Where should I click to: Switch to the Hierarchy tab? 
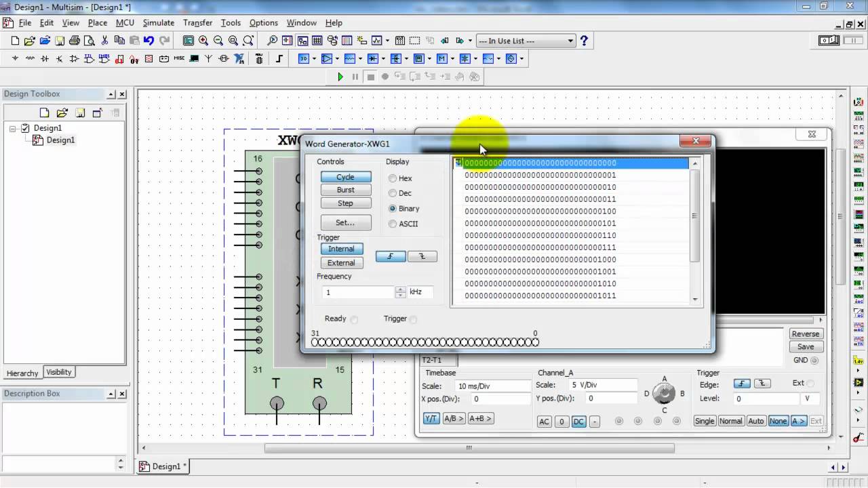(x=22, y=373)
